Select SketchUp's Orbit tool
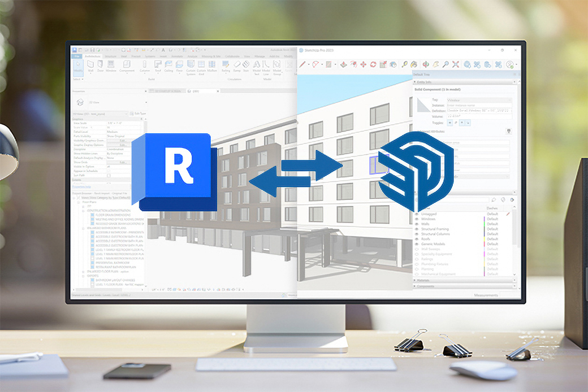The width and height of the screenshot is (588, 392). tap(426, 64)
